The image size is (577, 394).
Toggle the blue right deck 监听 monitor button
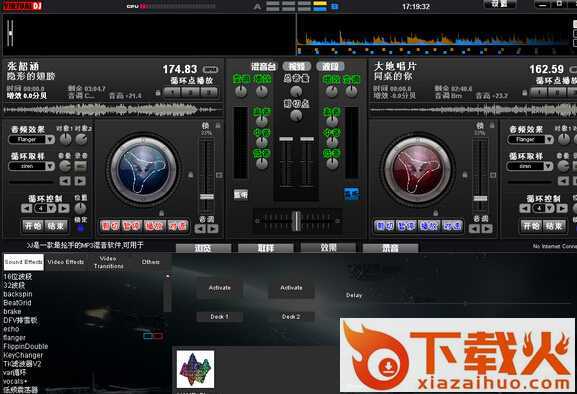[351, 194]
